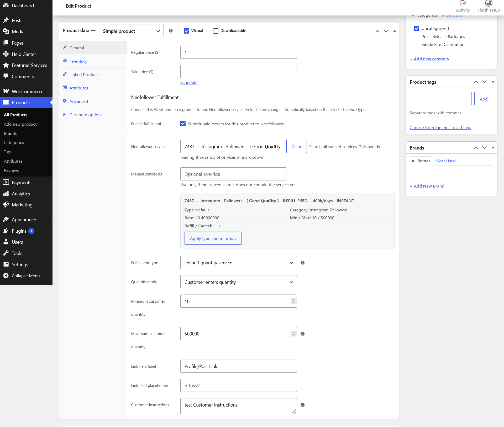504x427 pixels.
Task: Collapse the Product tags panel
Action: (493, 82)
